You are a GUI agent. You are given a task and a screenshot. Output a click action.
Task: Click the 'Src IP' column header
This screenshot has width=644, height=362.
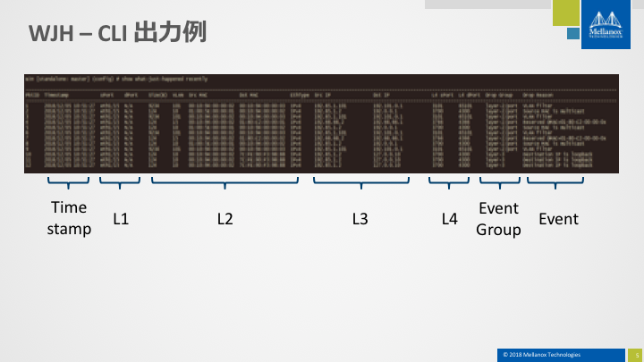coord(323,96)
